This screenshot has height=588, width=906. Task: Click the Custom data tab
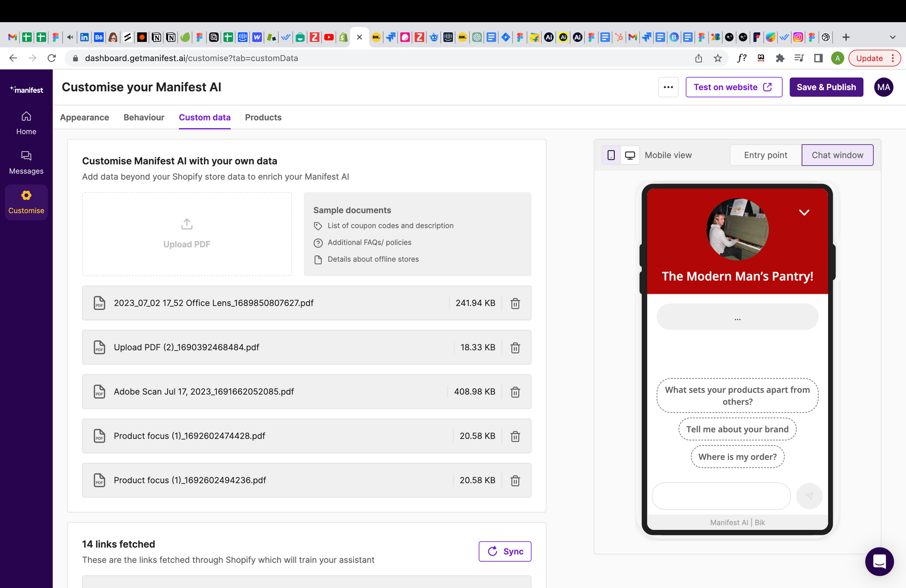click(x=205, y=117)
